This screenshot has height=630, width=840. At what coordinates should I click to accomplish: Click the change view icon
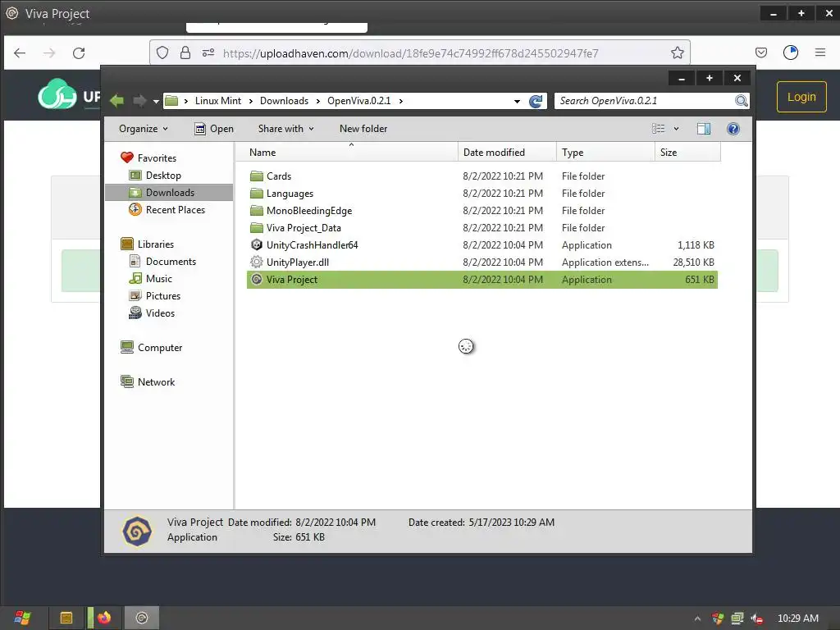pyautogui.click(x=659, y=129)
